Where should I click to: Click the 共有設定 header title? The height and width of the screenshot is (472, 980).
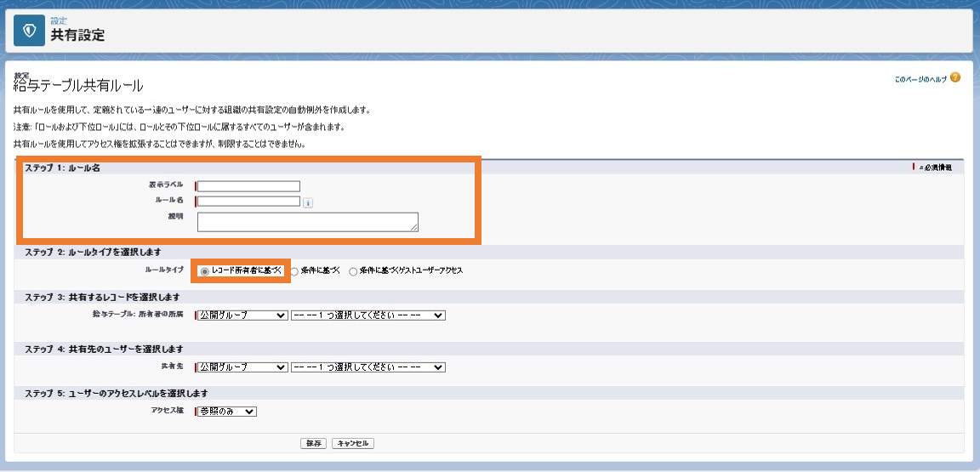click(x=77, y=36)
